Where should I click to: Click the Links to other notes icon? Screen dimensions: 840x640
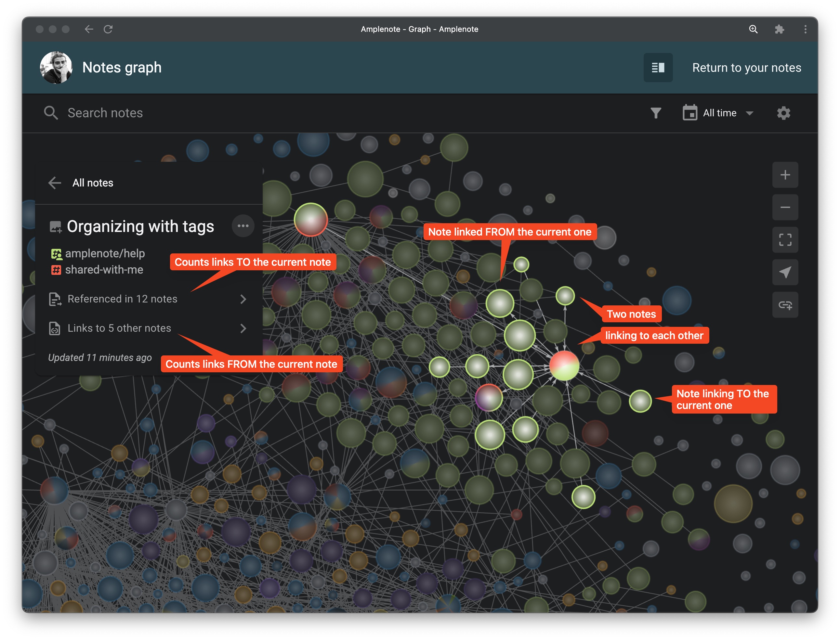55,328
